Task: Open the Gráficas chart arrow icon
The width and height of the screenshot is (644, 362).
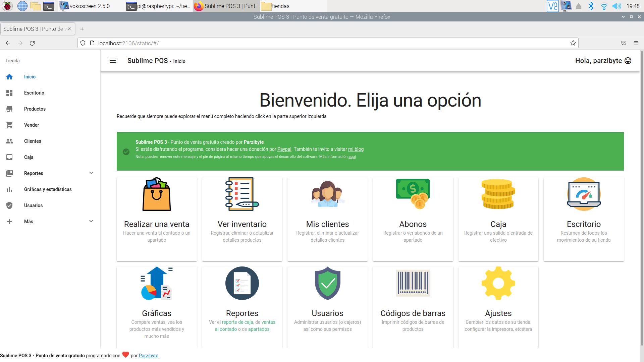Action: point(157,283)
